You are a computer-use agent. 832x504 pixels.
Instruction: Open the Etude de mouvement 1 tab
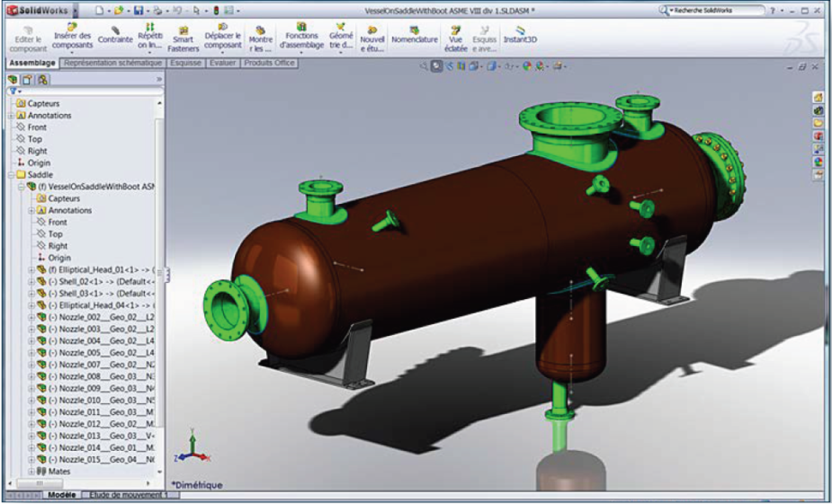[x=127, y=495]
